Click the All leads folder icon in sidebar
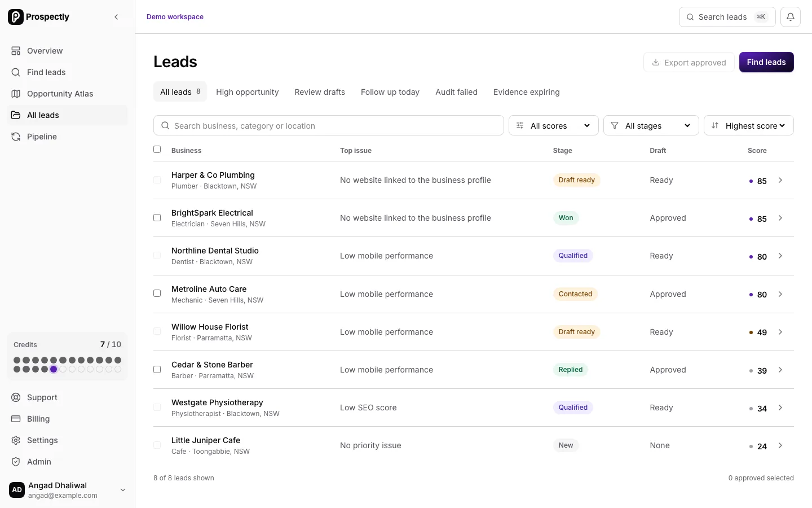This screenshot has height=508, width=812. 16,115
